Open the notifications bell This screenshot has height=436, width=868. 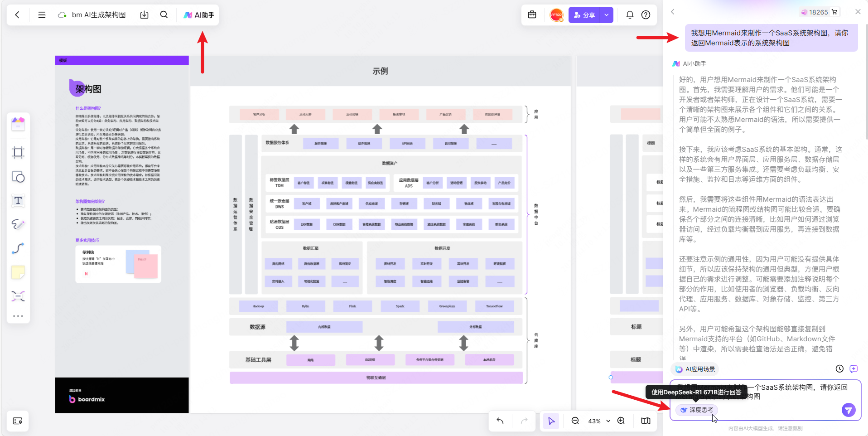[x=630, y=15]
